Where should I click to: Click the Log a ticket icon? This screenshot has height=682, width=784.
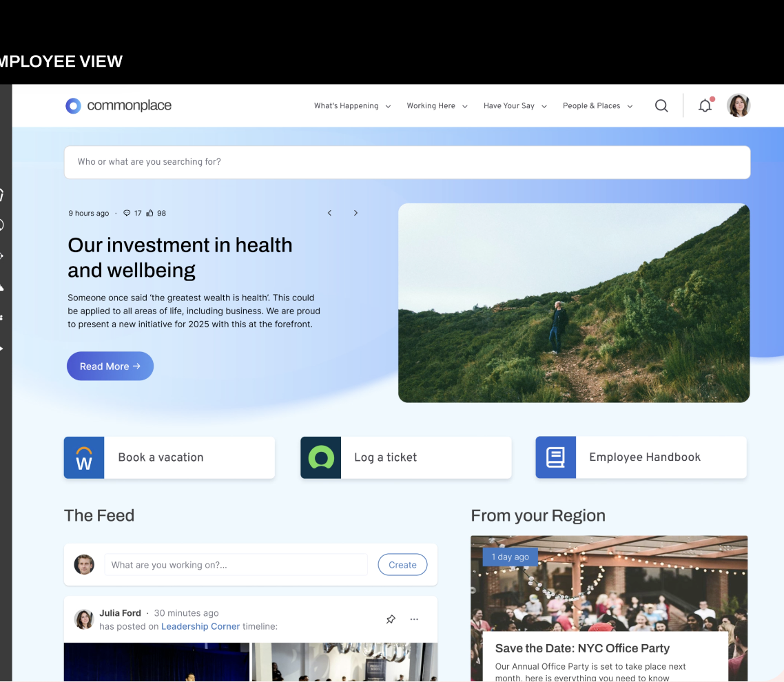(320, 457)
